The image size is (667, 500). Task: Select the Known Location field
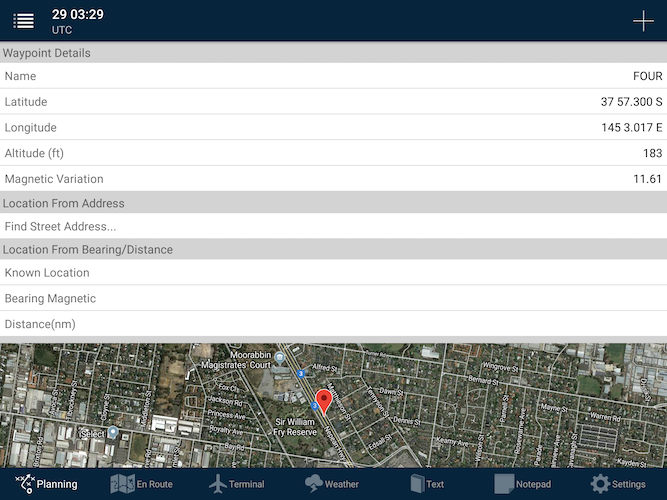point(334,272)
